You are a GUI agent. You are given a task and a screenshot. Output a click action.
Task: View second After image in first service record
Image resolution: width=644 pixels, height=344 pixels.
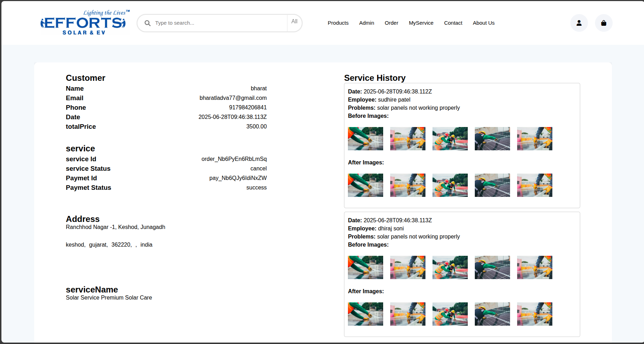coord(407,185)
